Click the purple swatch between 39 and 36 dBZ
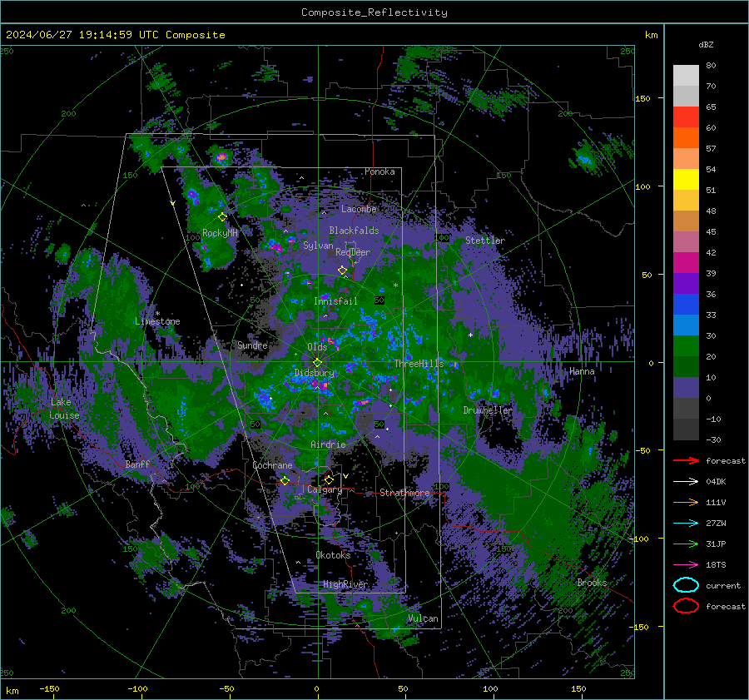This screenshot has height=700, width=749. 686,284
